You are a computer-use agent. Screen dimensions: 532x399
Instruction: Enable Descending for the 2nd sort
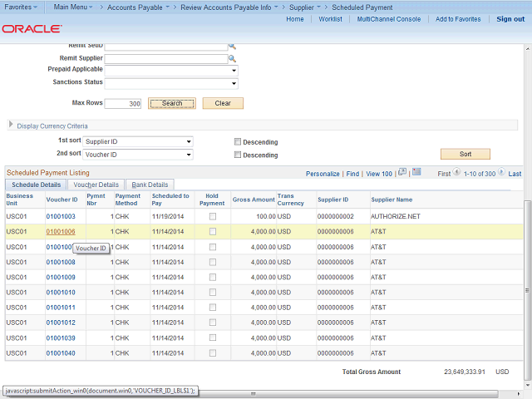239,155
